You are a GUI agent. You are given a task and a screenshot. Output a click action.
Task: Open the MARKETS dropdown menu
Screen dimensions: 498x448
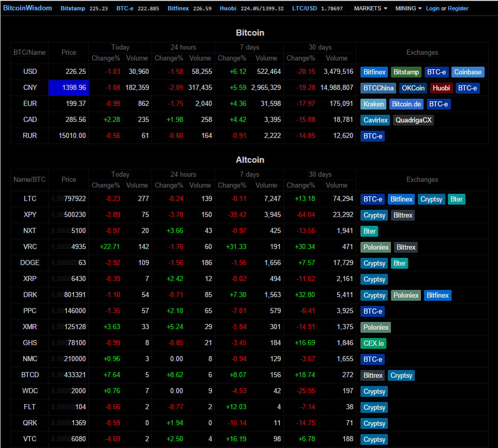(x=370, y=8)
